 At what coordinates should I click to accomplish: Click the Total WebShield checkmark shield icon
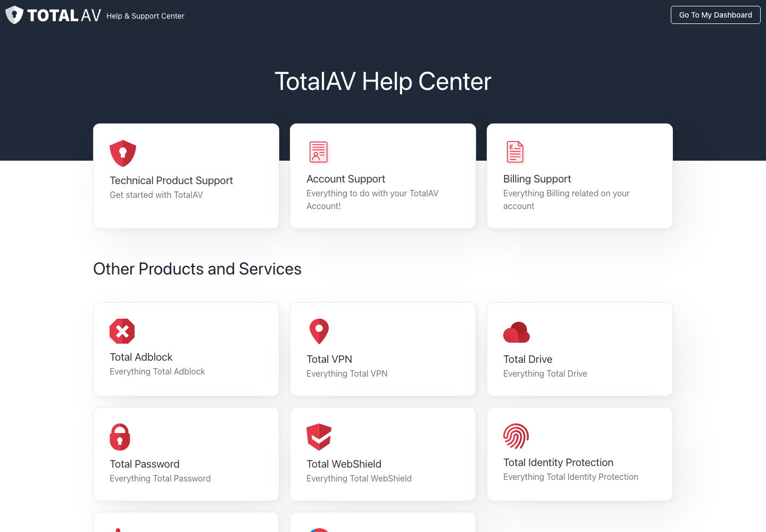coord(319,437)
